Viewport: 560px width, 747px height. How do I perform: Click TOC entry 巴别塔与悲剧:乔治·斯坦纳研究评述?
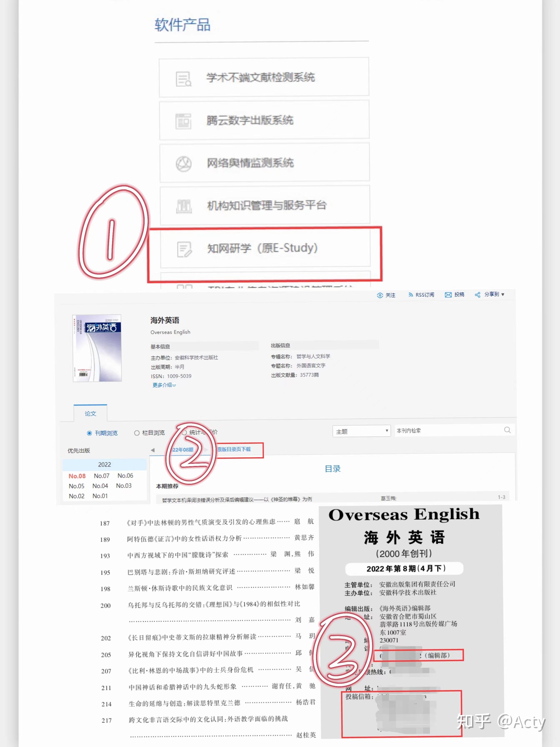[x=181, y=571]
